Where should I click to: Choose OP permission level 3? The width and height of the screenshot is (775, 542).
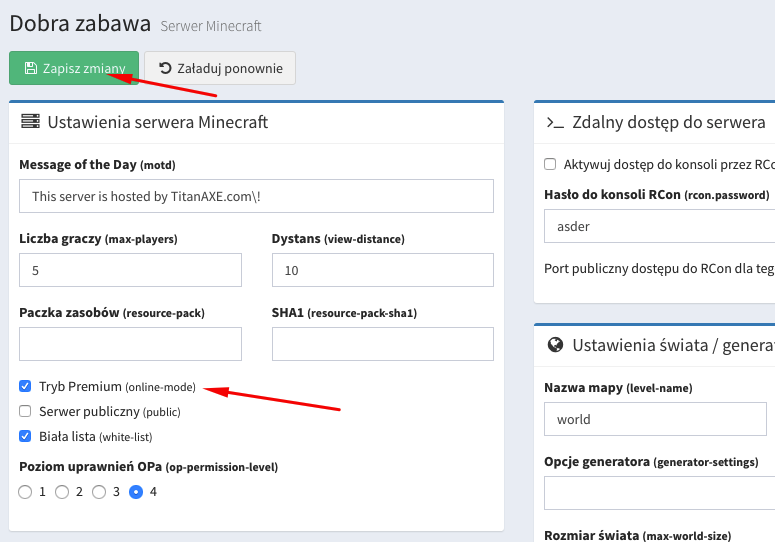pyautogui.click(x=99, y=492)
